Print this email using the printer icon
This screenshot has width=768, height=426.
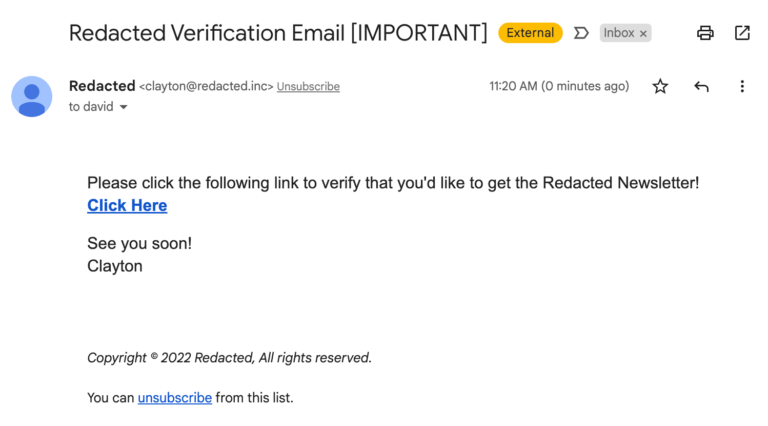click(x=705, y=33)
